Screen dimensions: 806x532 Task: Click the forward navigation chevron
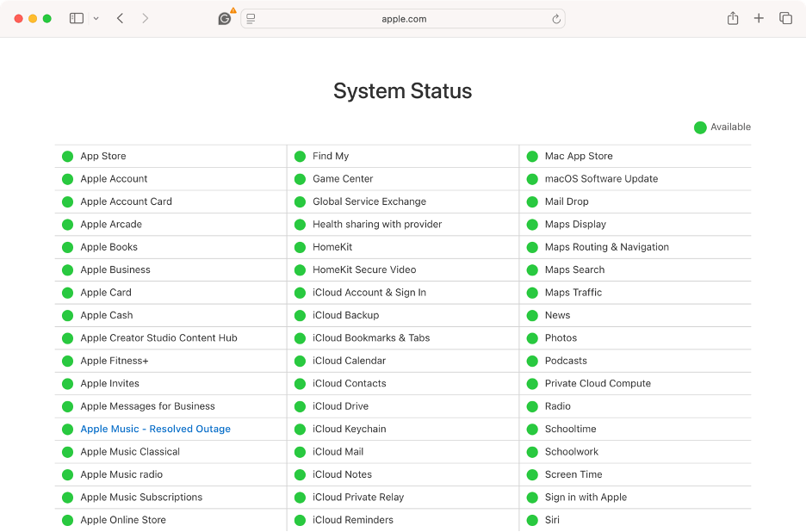144,18
